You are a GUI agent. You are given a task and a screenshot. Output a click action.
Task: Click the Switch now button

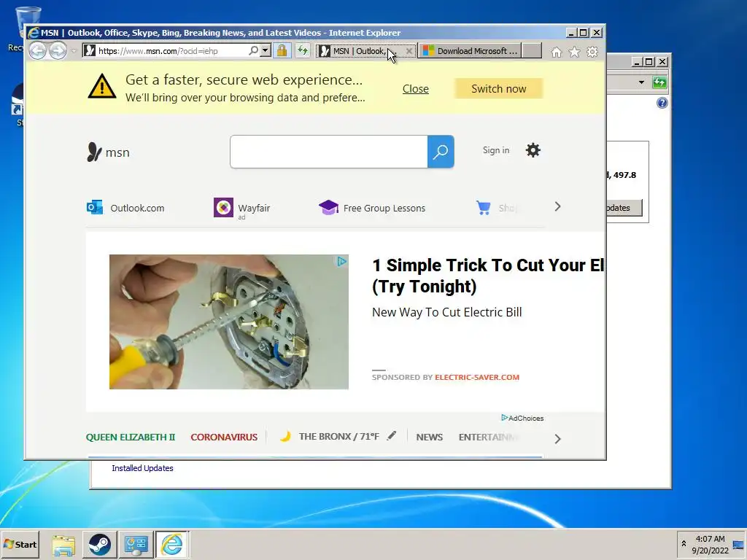tap(499, 88)
